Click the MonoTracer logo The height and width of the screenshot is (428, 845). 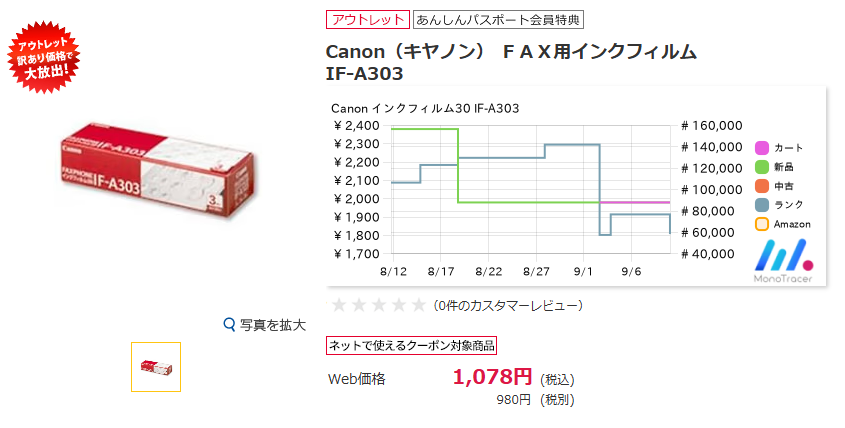click(x=783, y=260)
